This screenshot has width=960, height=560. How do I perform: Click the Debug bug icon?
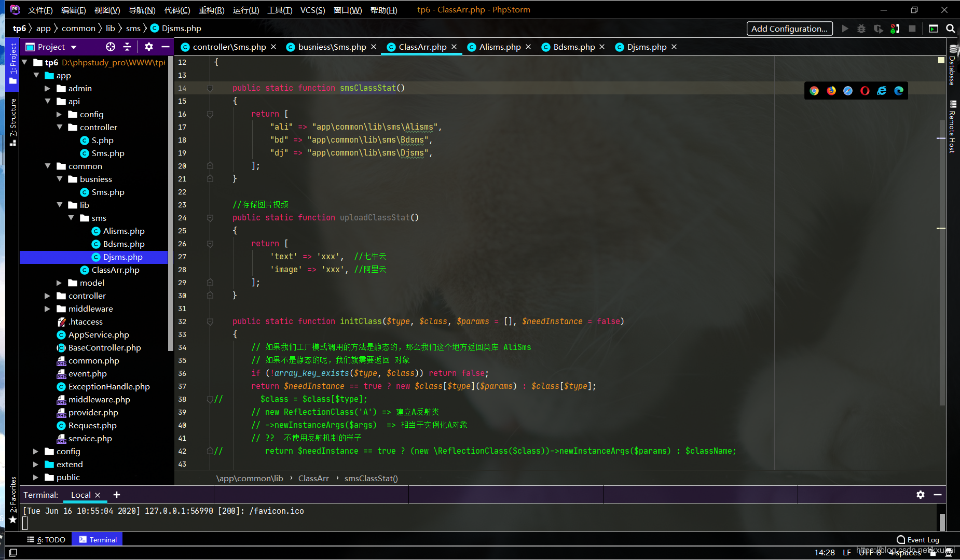click(861, 29)
